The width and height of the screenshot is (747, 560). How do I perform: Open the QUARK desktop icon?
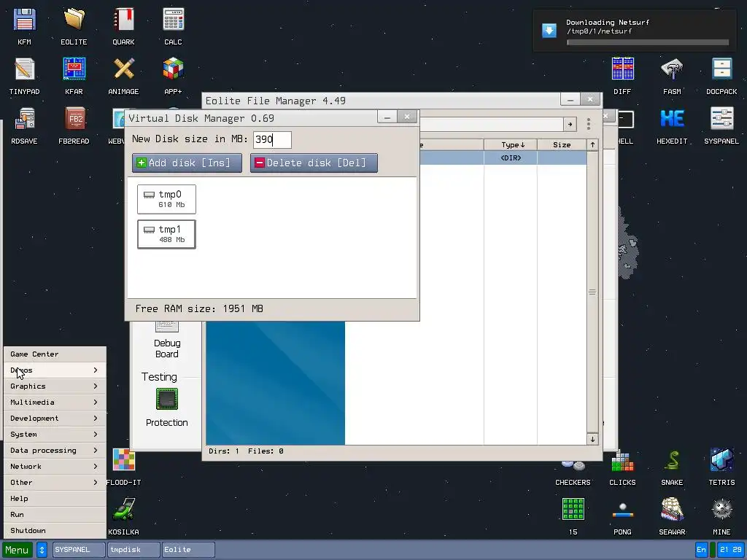pyautogui.click(x=123, y=20)
